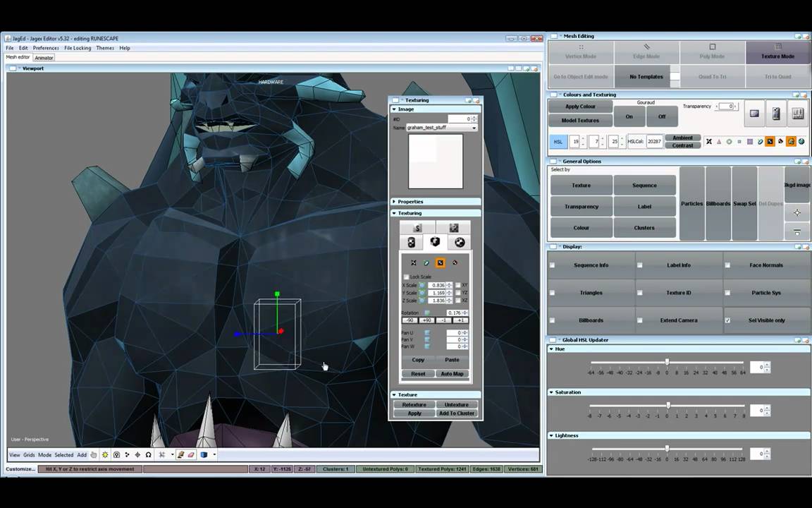This screenshot has width=812, height=508.
Task: Click the chart icon button right of Transparency
Action: coord(797,114)
